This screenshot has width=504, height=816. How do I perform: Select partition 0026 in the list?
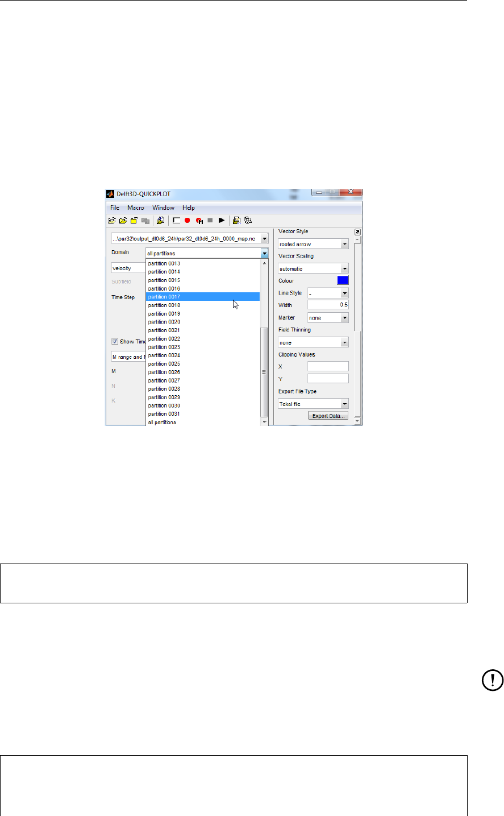pyautogui.click(x=203, y=372)
